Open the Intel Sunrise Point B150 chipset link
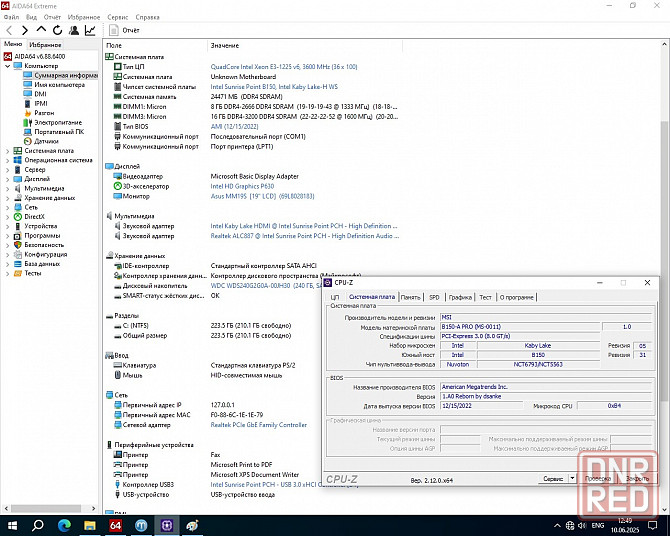This screenshot has height=536, width=670. point(274,87)
